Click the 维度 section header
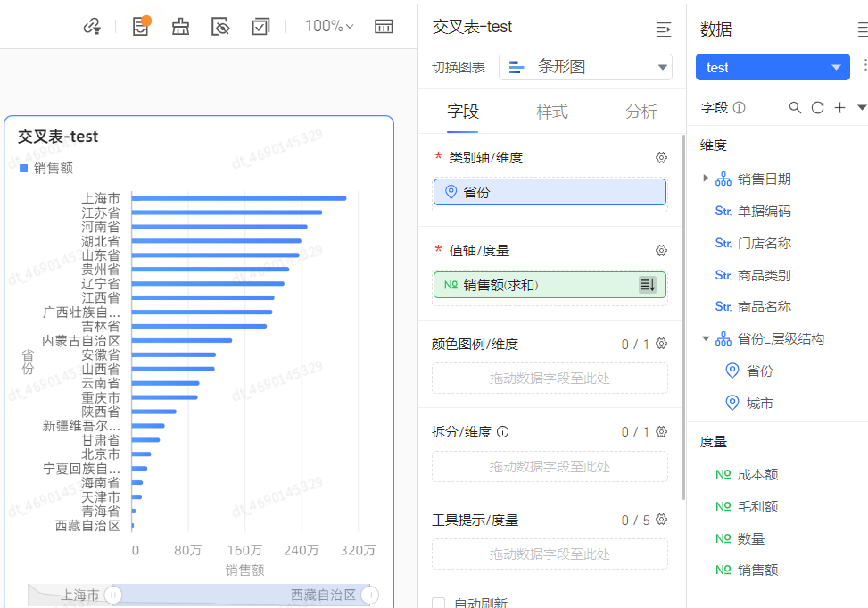Viewport: 868px width, 608px height. [x=713, y=146]
